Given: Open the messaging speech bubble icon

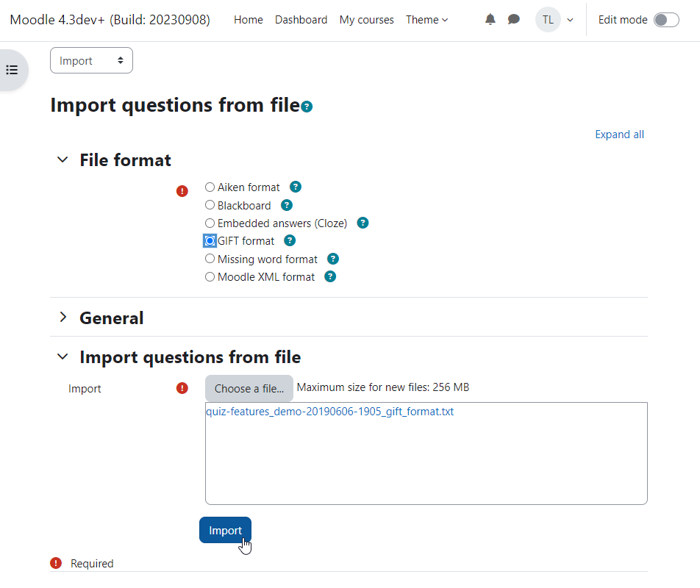Looking at the screenshot, I should click(x=514, y=20).
